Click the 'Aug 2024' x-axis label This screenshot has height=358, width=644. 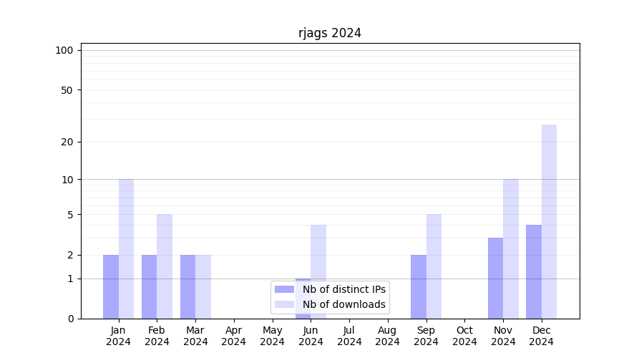pos(387,336)
